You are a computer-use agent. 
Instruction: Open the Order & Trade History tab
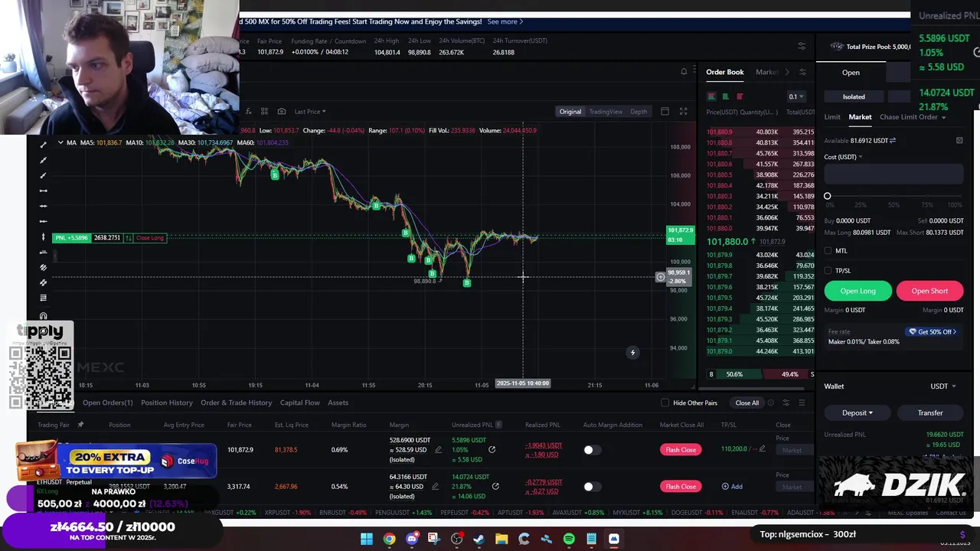pyautogui.click(x=236, y=403)
